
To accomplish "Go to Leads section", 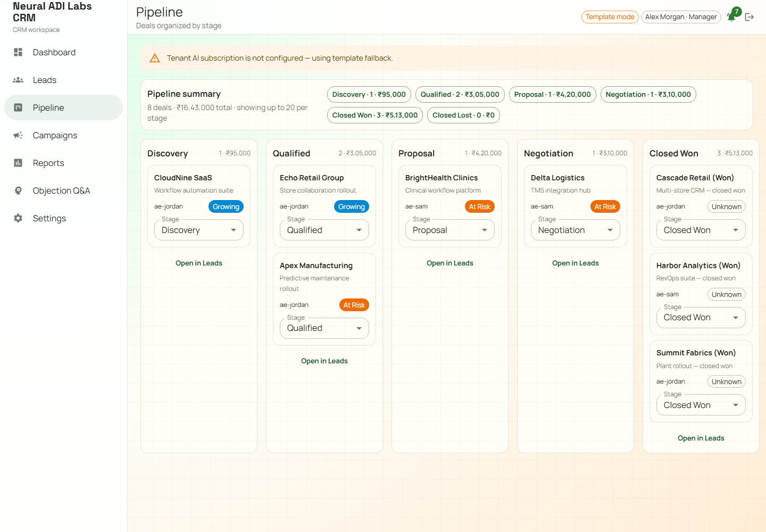I will click(x=63, y=80).
